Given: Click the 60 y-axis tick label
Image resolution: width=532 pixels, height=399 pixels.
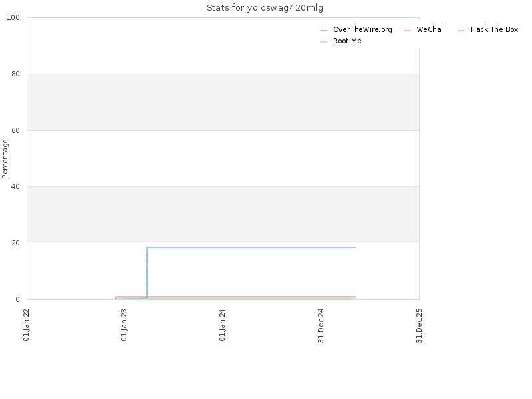Looking at the screenshot, I should coord(15,130).
